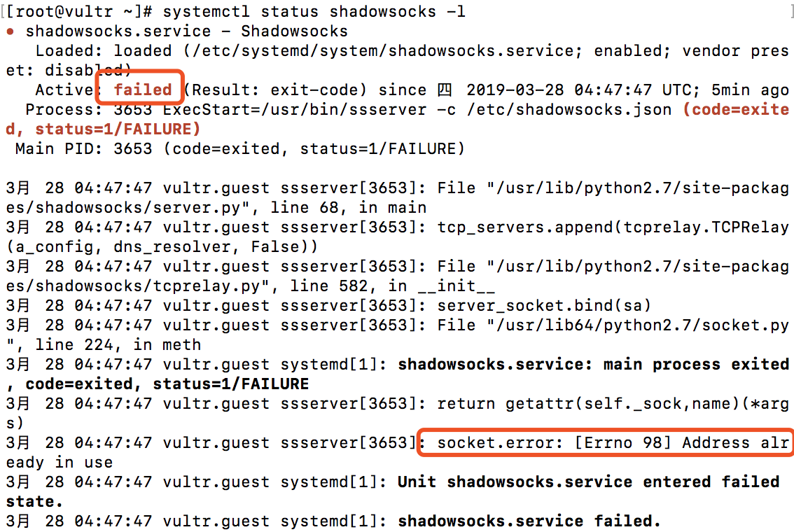Click the "5min ago" elapsed time text
This screenshot has height=532, width=794.
tap(750, 90)
